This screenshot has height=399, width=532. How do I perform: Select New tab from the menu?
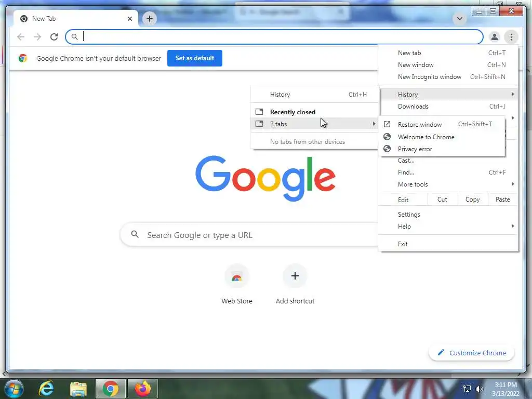[448, 53]
